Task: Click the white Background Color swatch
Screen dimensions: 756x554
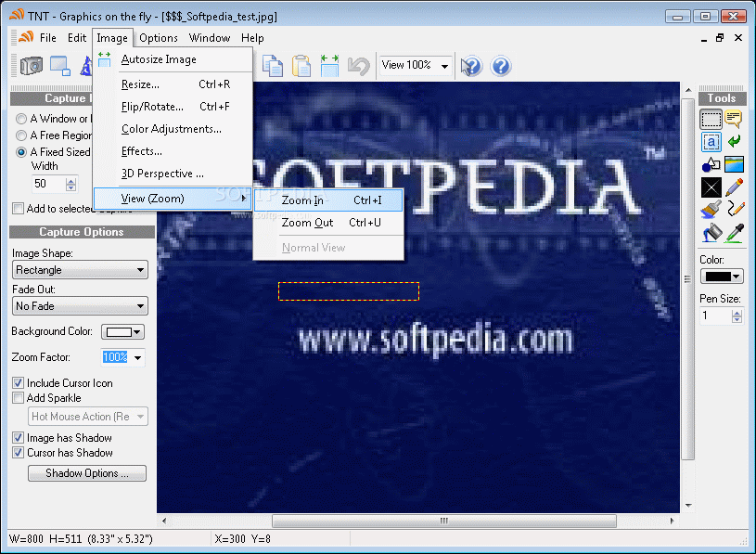Action: (x=119, y=331)
